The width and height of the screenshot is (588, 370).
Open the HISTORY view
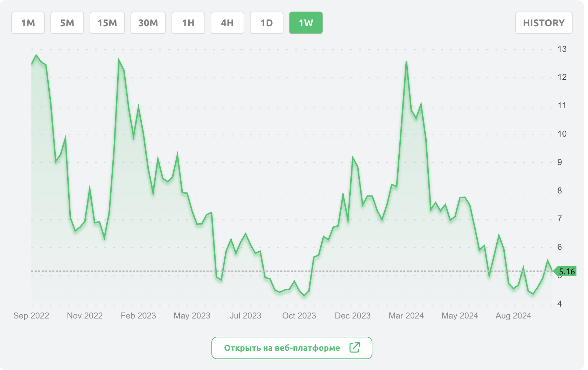click(544, 23)
